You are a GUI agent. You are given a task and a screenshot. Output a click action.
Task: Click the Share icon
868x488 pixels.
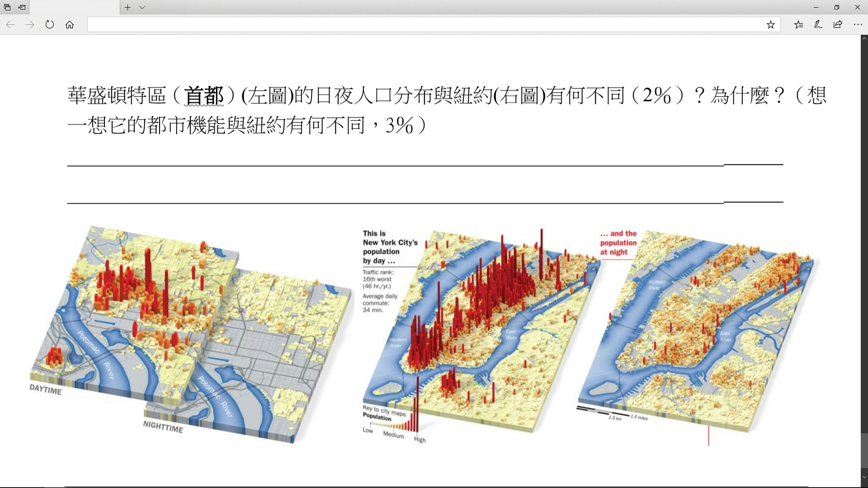point(838,25)
